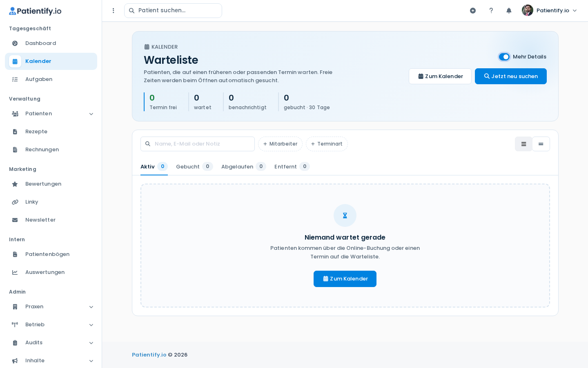588x368 pixels.
Task: Toggle the Mehr Details switch
Action: click(504, 57)
